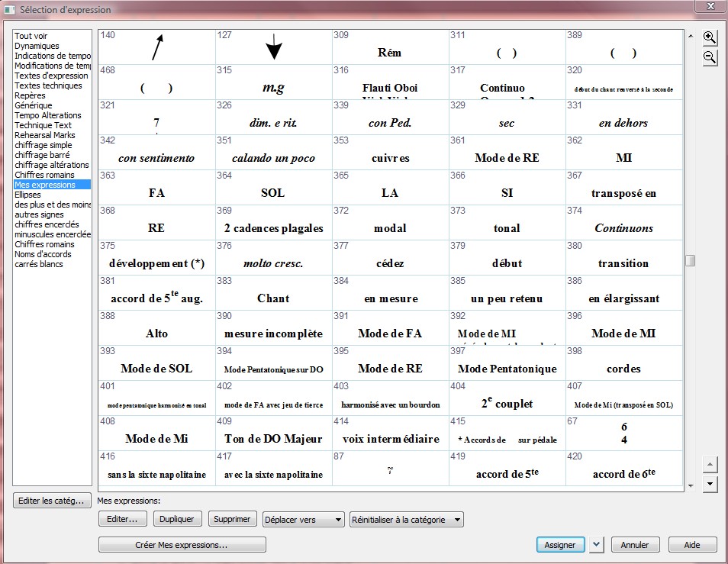Choose the Noms d'accords category
Screen dimensions: 728x564
pos(43,254)
